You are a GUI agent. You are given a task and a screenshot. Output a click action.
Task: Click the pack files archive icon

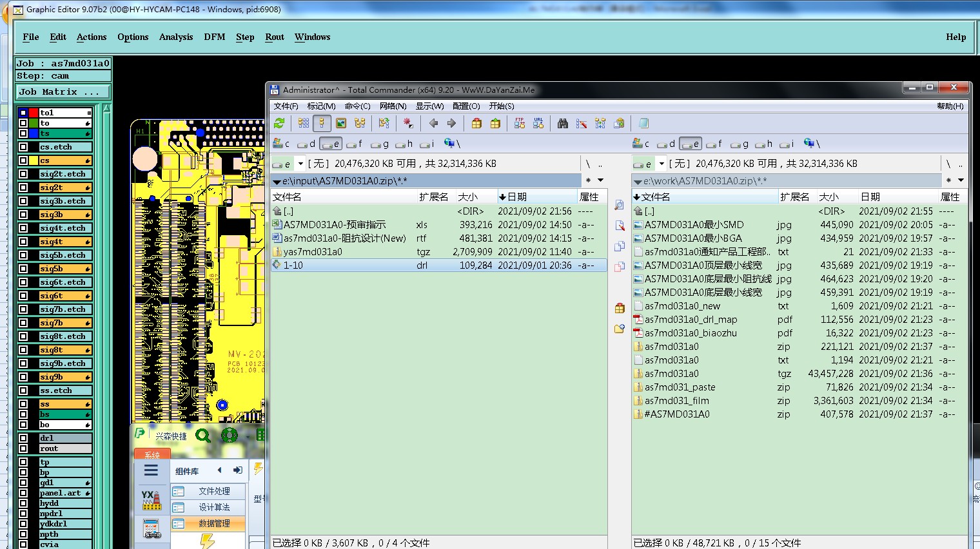[x=476, y=123]
